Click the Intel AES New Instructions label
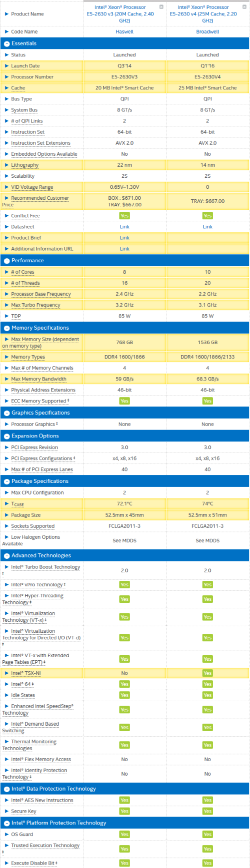 pos(42,801)
